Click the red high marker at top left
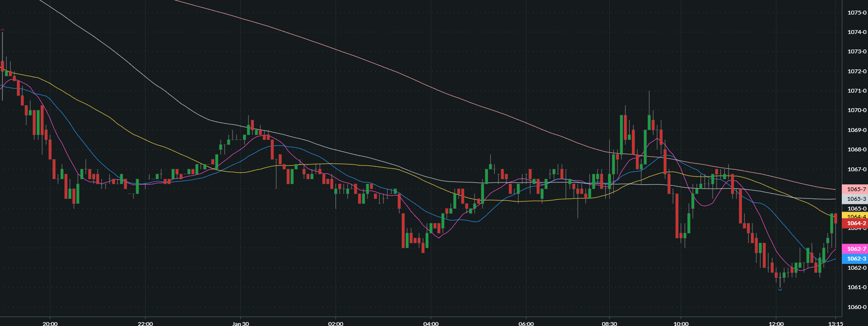The height and width of the screenshot is (326, 868). [x=2, y=30]
